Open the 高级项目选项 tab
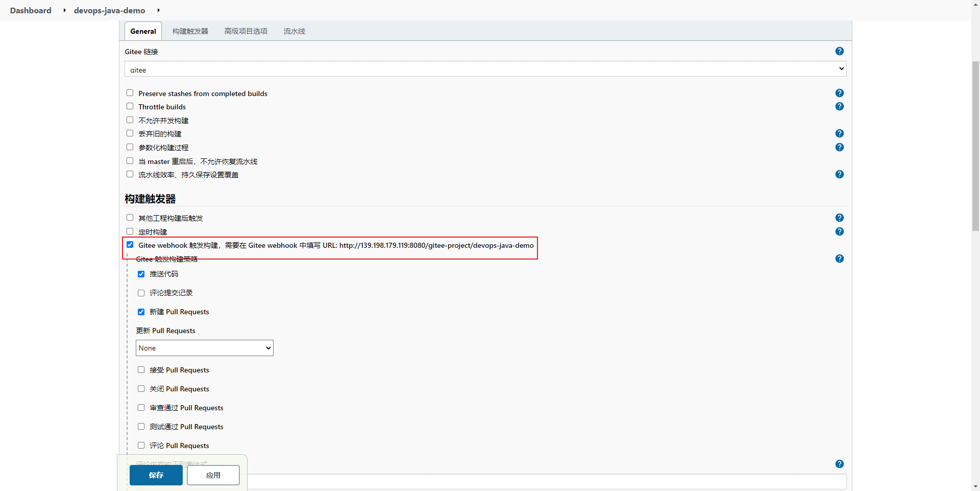This screenshot has width=980, height=491. click(x=246, y=31)
